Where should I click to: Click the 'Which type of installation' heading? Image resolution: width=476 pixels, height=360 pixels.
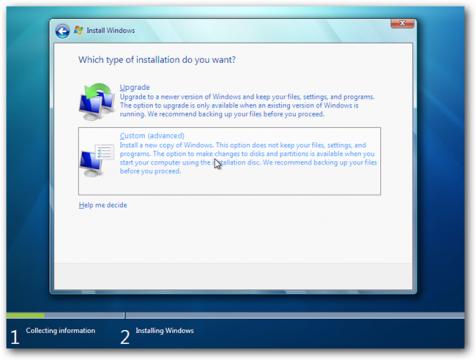coord(157,60)
